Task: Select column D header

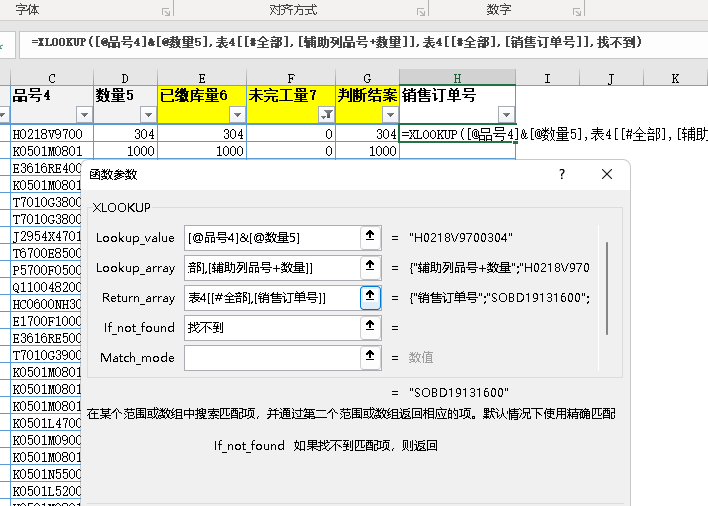Action: (x=125, y=78)
